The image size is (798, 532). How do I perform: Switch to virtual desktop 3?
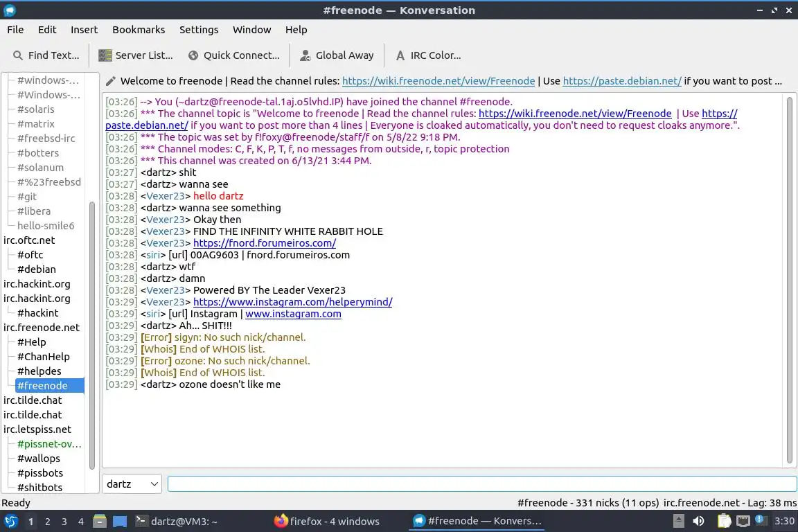[64, 522]
